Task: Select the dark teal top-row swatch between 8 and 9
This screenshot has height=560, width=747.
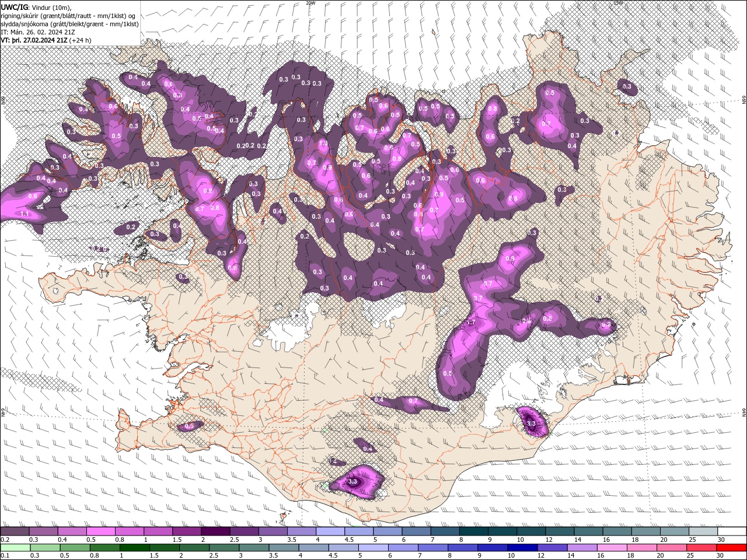Action: (x=473, y=531)
